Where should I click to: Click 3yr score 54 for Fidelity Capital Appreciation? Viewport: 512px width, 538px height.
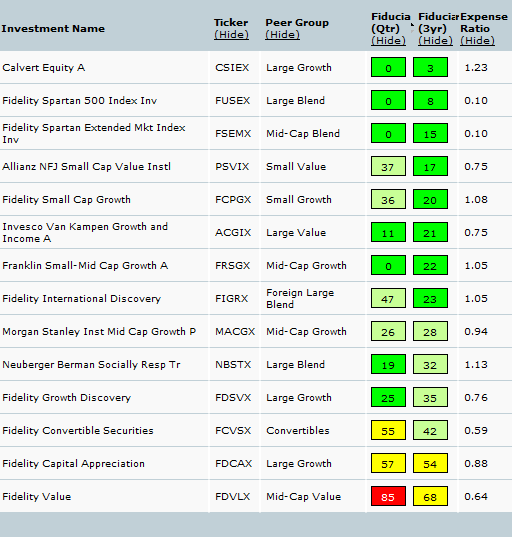point(430,463)
